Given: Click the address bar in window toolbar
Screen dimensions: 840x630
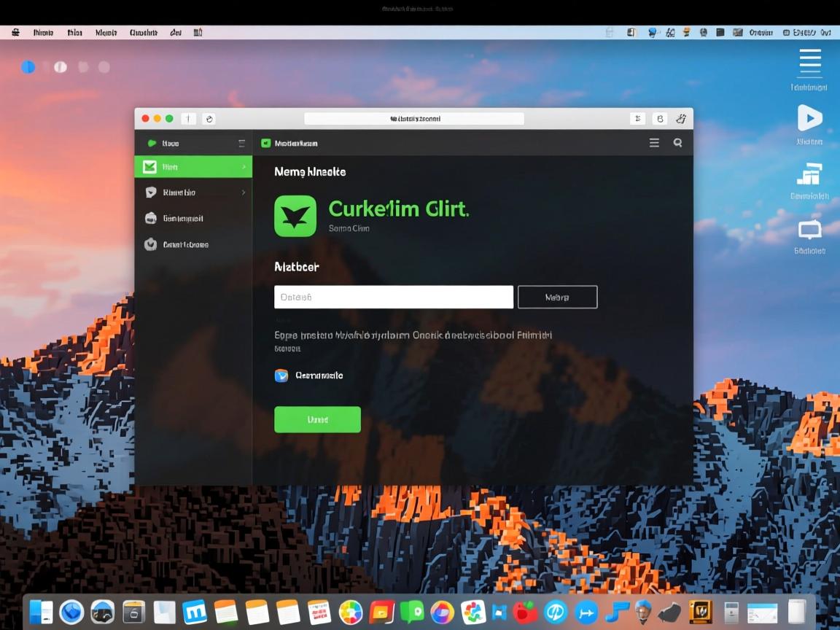Looking at the screenshot, I should 413,119.
